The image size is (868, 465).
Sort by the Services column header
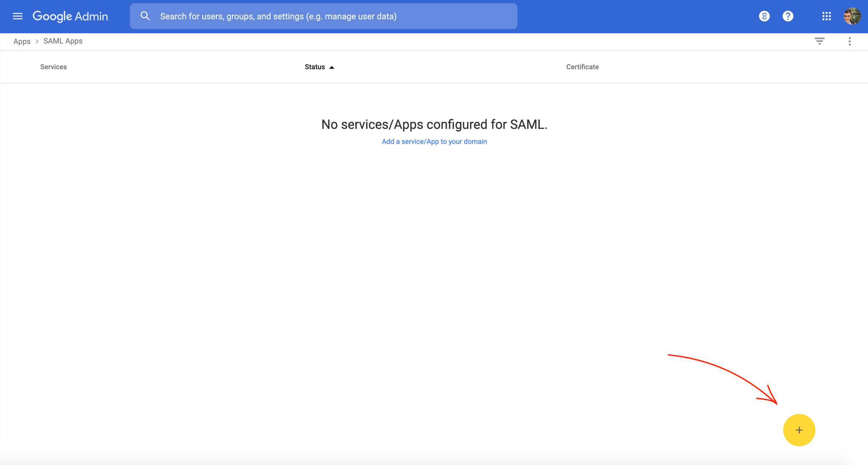(53, 67)
